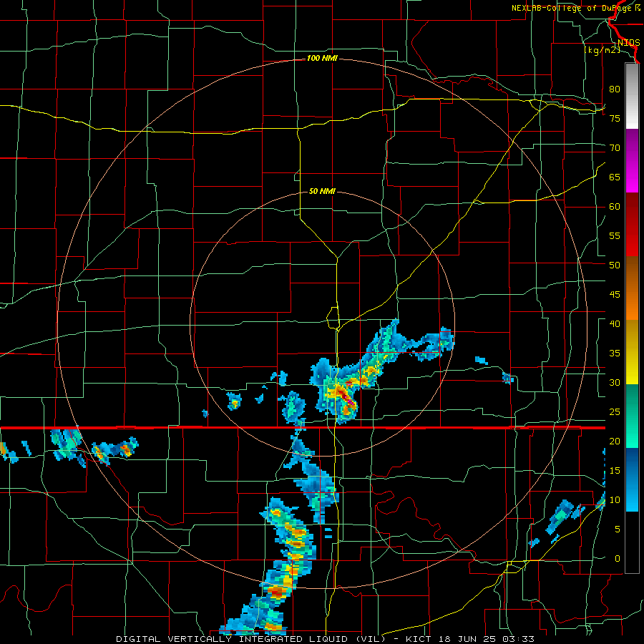The width and height of the screenshot is (644, 644).
Task: Click the "03:33" timestamp in caption
Action: (519, 639)
